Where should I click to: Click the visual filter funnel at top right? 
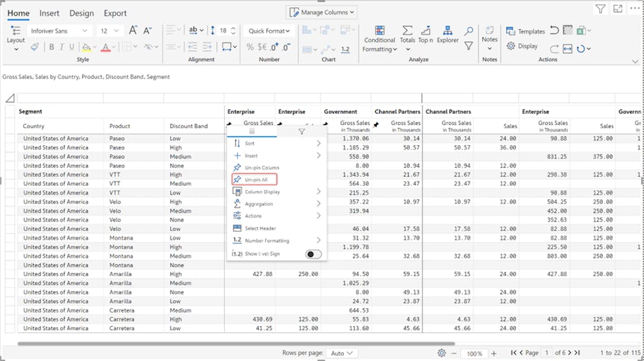pos(600,9)
